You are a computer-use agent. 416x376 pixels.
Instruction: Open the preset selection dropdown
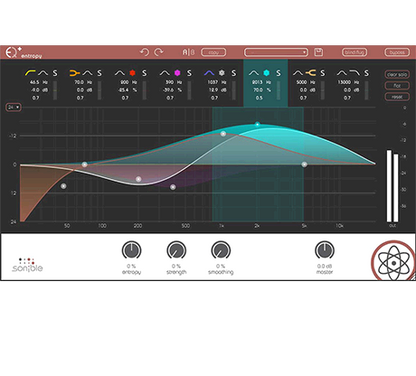(x=276, y=52)
